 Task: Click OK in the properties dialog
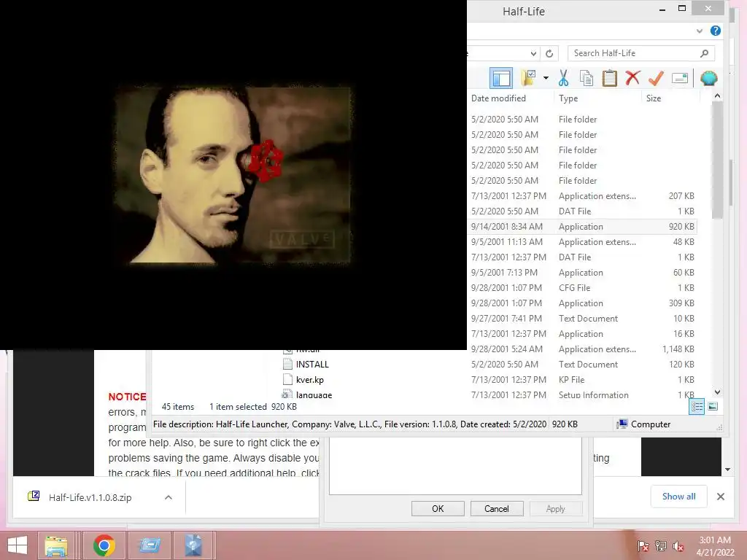pos(438,508)
